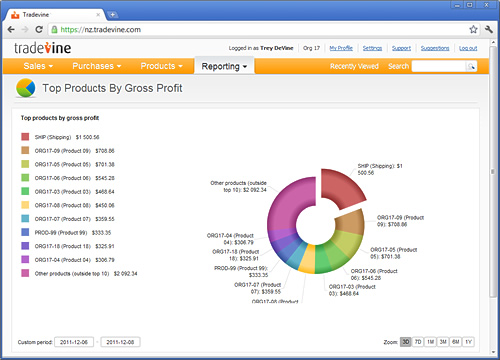The image size is (500, 360).
Task: Click the tradevine logo
Action: (42, 48)
